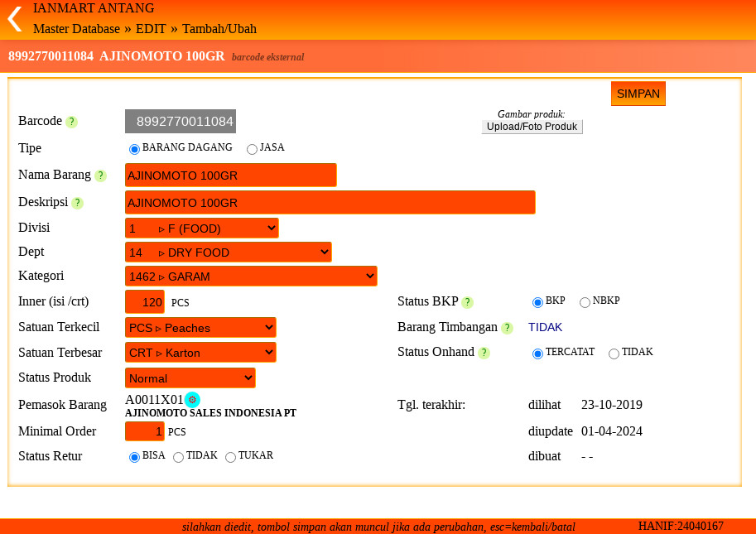Click the help icon beside Deskripsi
The width and height of the screenshot is (756, 534).
[77, 203]
